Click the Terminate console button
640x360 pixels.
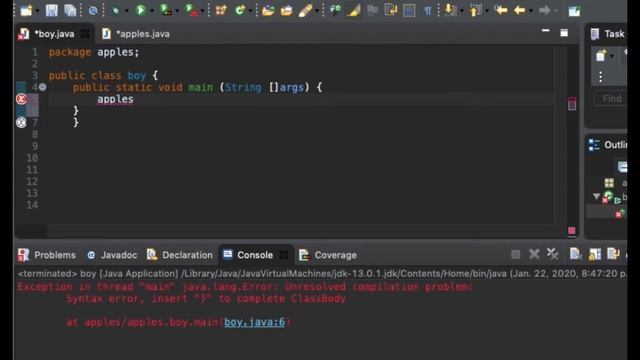(x=516, y=255)
